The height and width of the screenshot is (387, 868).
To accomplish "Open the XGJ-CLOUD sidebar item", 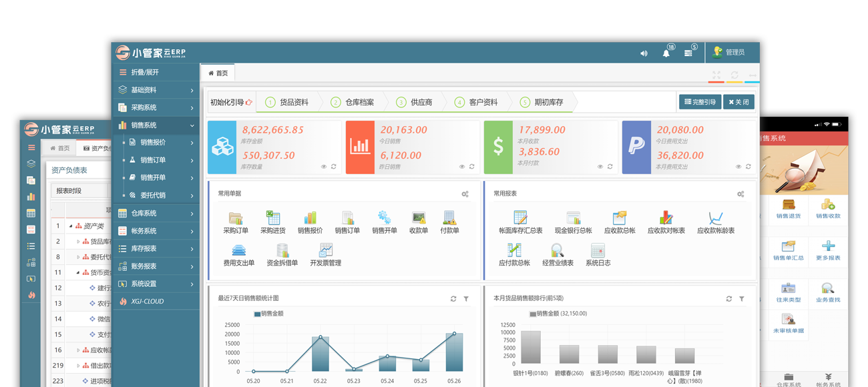I will point(156,301).
